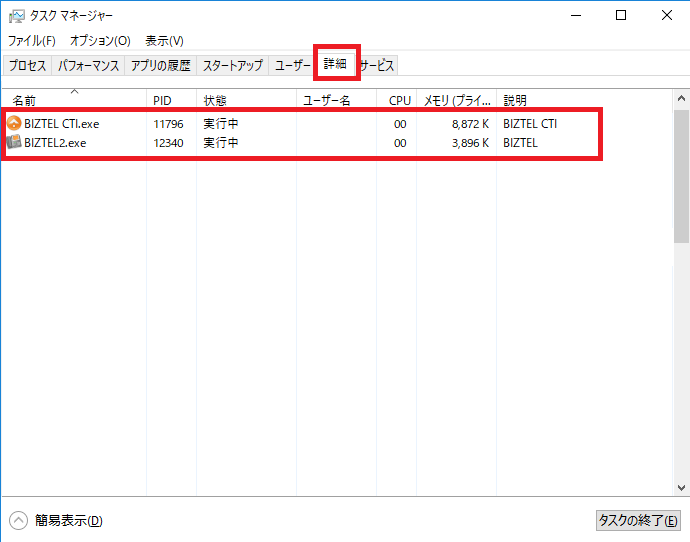
Task: Switch to the ユーザー tab
Action: coord(292,66)
